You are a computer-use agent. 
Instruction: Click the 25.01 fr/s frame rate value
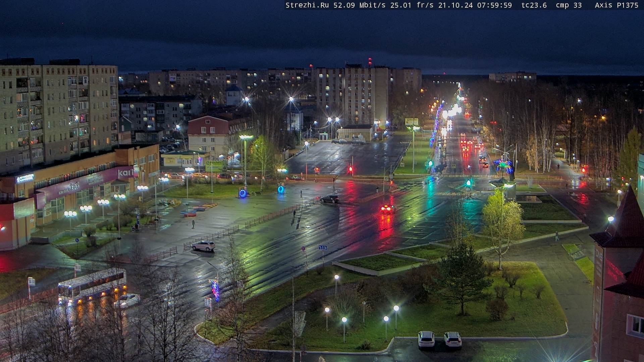coord(412,5)
